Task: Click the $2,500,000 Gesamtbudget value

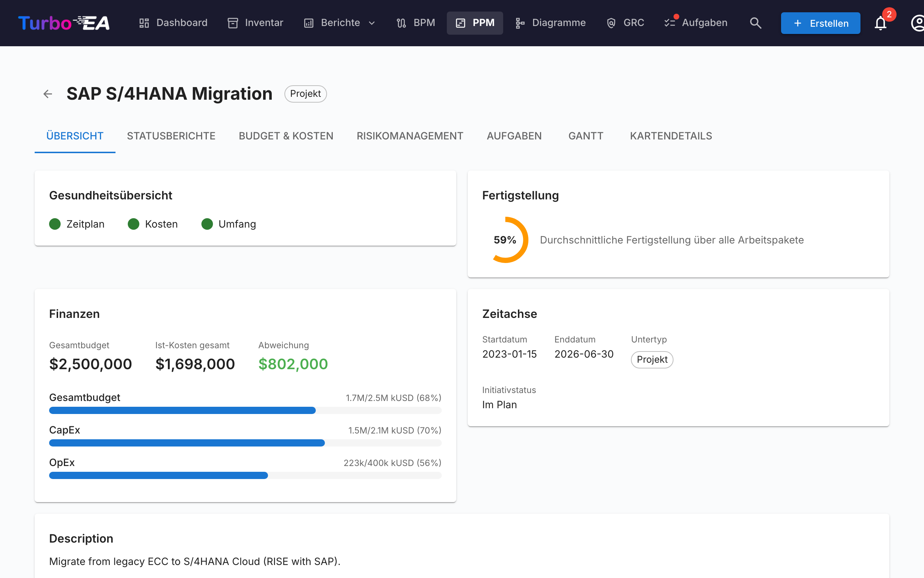Action: click(x=91, y=364)
